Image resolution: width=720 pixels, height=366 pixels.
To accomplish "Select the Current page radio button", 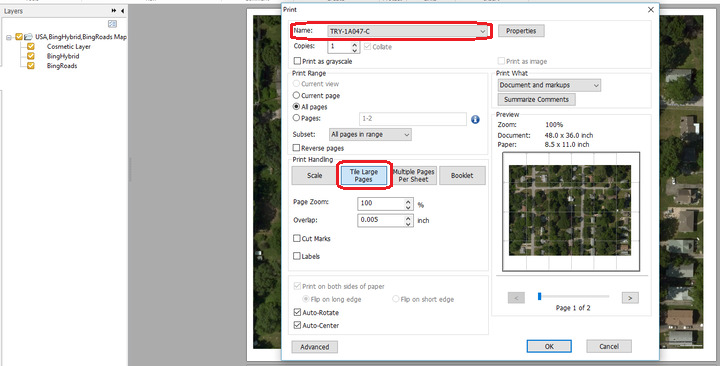I will [x=296, y=96].
